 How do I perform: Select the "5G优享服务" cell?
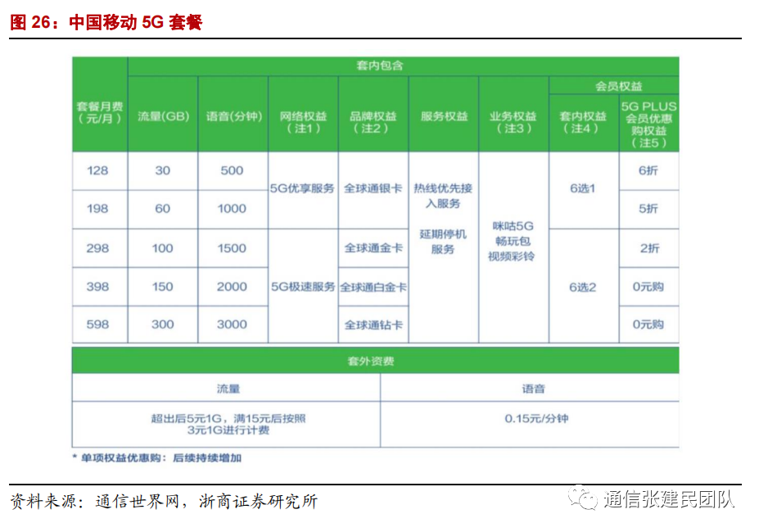(x=302, y=188)
